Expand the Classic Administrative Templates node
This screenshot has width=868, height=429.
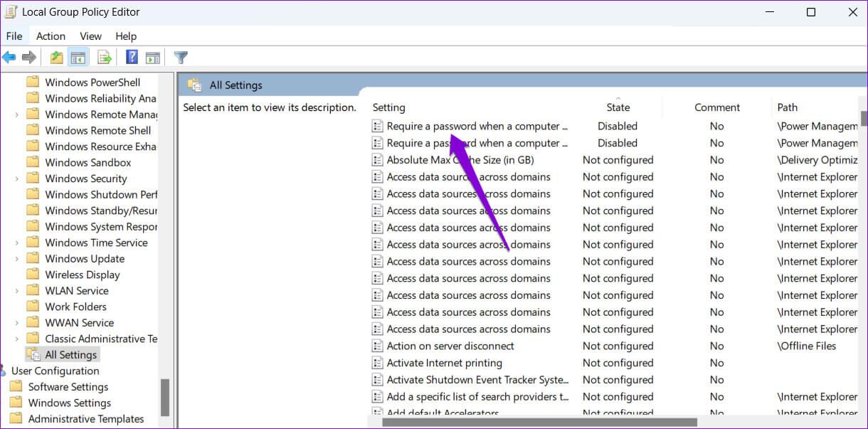[16, 339]
